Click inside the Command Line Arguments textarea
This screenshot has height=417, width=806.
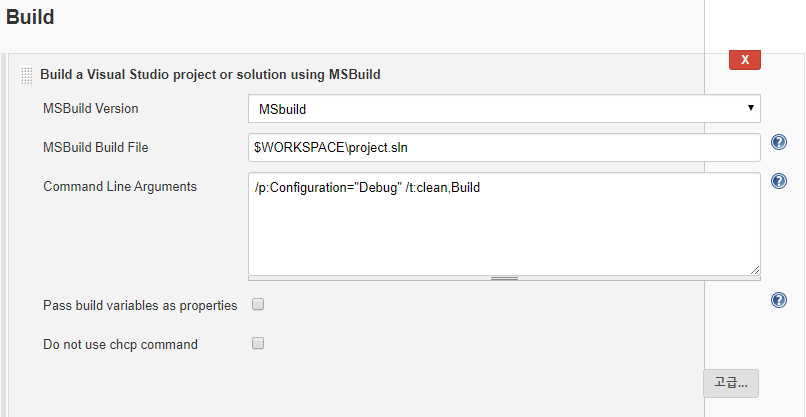click(504, 224)
